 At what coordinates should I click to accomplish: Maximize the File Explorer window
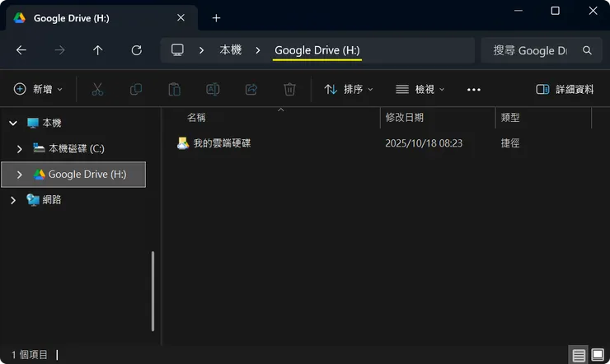[555, 11]
